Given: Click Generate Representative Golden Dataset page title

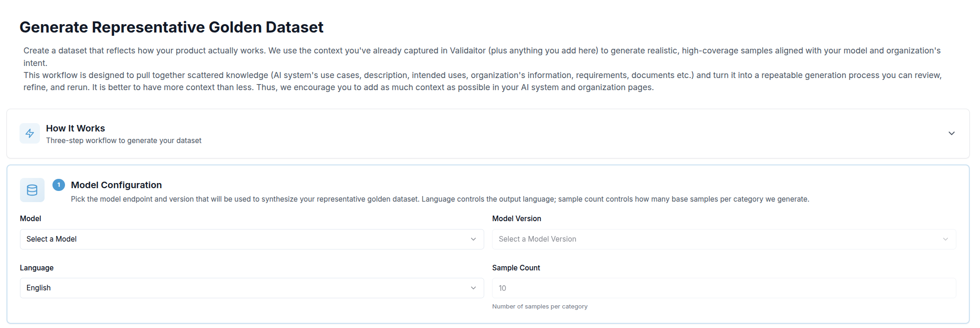Looking at the screenshot, I should [x=171, y=27].
